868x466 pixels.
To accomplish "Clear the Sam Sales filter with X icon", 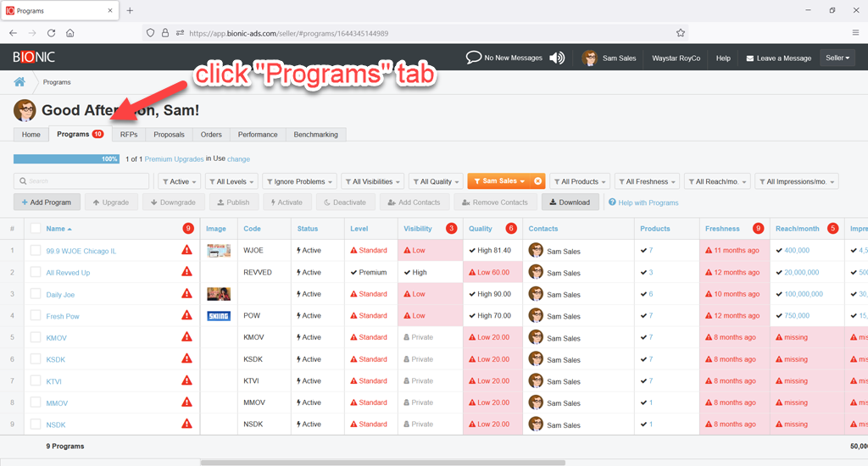I will (x=537, y=181).
